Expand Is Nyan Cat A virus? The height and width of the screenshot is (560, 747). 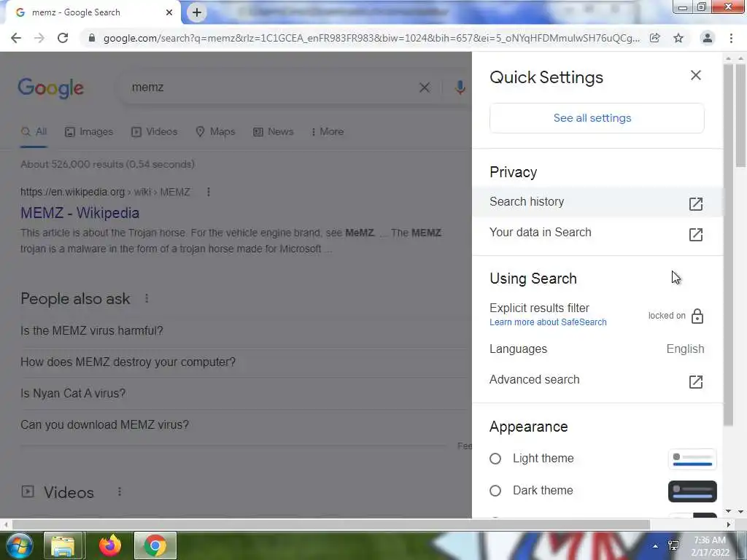click(245, 394)
